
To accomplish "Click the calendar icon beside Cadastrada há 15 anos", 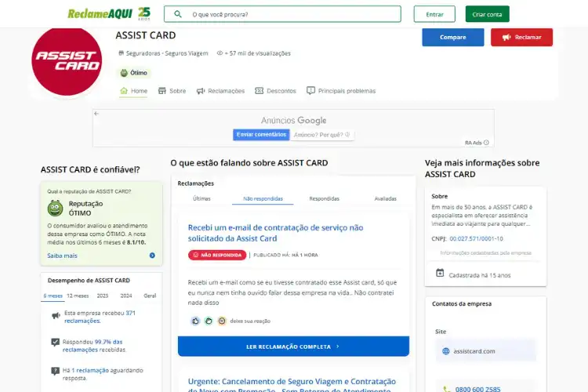I will pyautogui.click(x=440, y=273).
